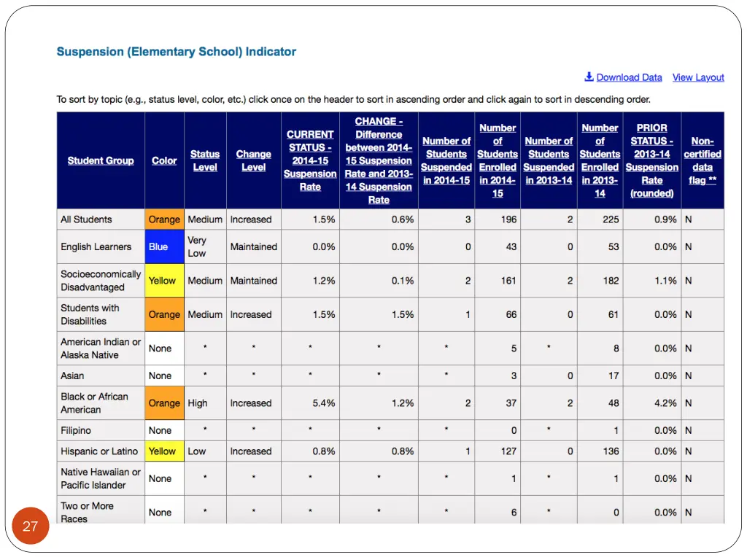Select Native Hawaiian or Pacific Islander label
747x560 pixels.
coord(101,478)
